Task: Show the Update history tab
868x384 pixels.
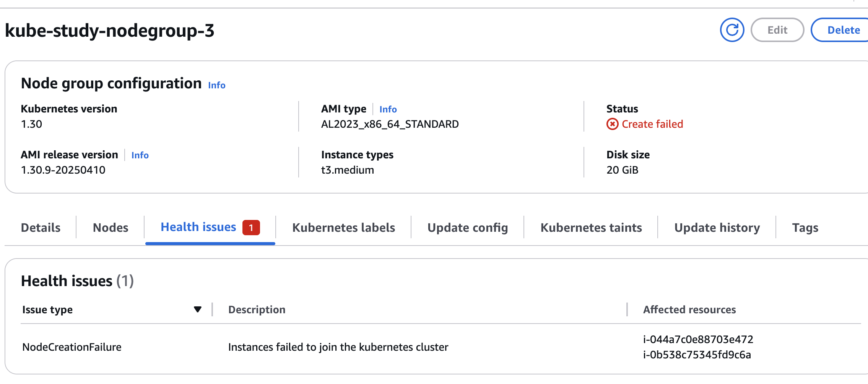Action: pyautogui.click(x=717, y=228)
